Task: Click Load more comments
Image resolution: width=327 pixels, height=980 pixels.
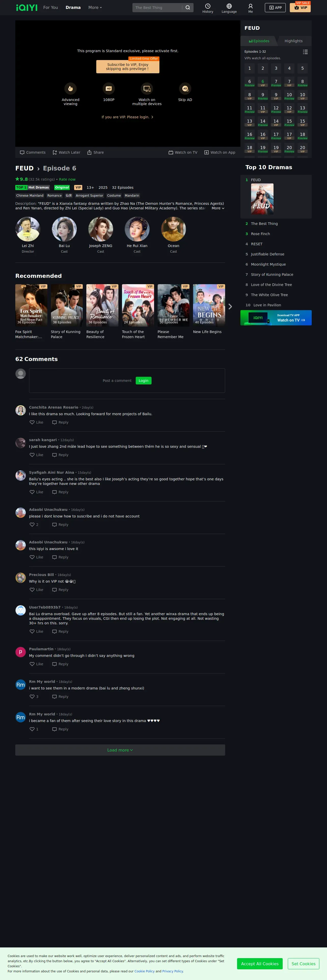Action: pos(120,750)
